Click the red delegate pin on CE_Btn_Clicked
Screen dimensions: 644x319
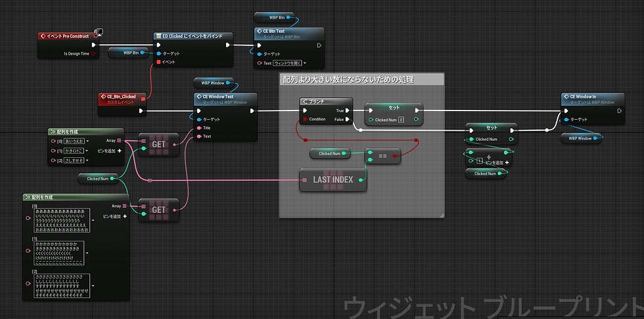pyautogui.click(x=143, y=99)
